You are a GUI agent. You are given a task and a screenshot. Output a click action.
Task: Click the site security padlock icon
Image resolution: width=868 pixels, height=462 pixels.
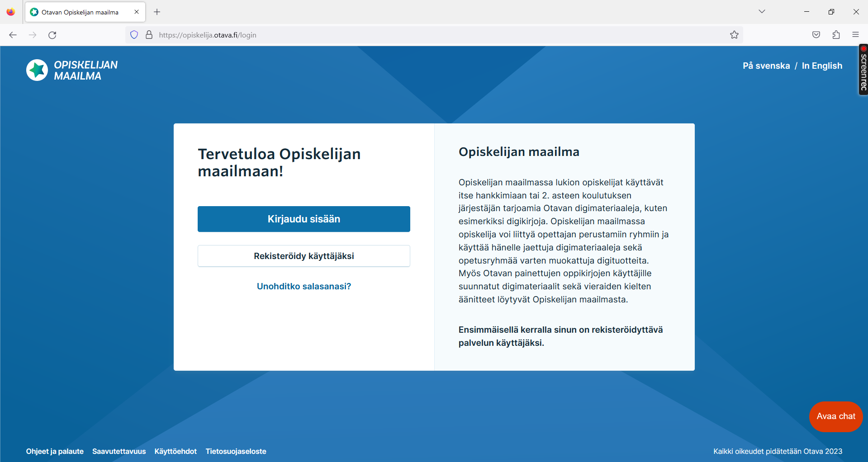pyautogui.click(x=149, y=35)
